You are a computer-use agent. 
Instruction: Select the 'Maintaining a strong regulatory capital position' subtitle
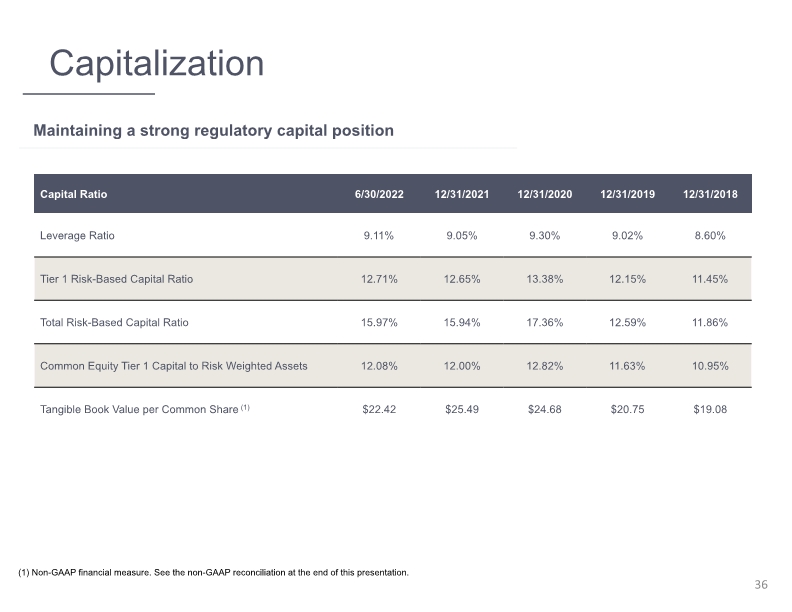click(x=213, y=131)
